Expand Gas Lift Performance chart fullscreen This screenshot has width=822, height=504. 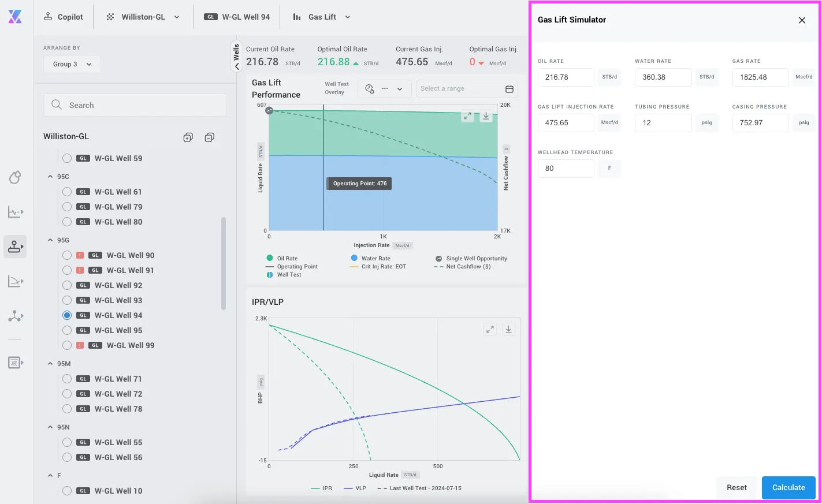tap(467, 116)
